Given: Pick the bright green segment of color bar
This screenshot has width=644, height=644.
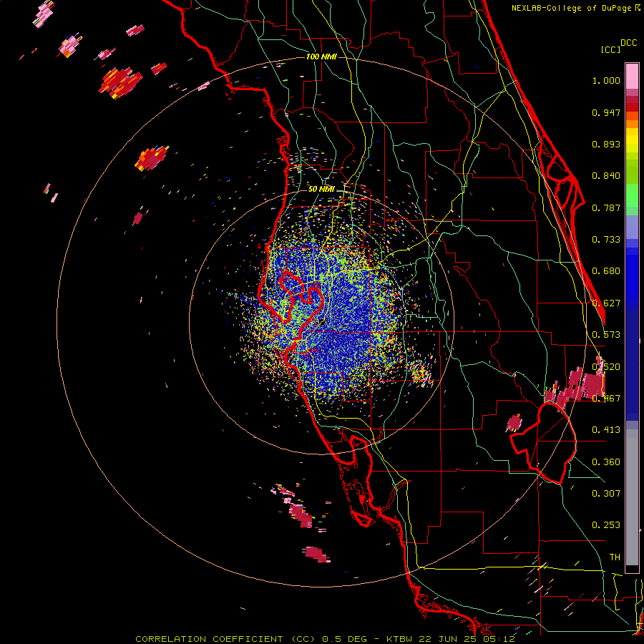Looking at the screenshot, I should (632, 195).
